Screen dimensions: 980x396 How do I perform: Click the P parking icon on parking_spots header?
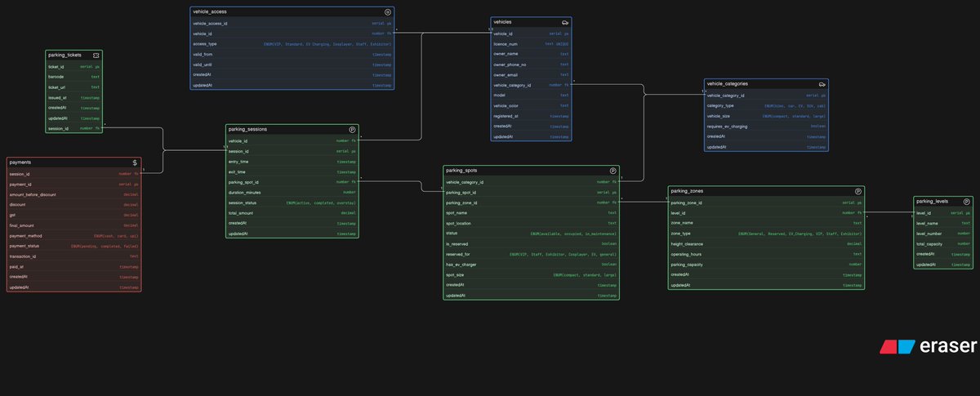click(x=613, y=171)
